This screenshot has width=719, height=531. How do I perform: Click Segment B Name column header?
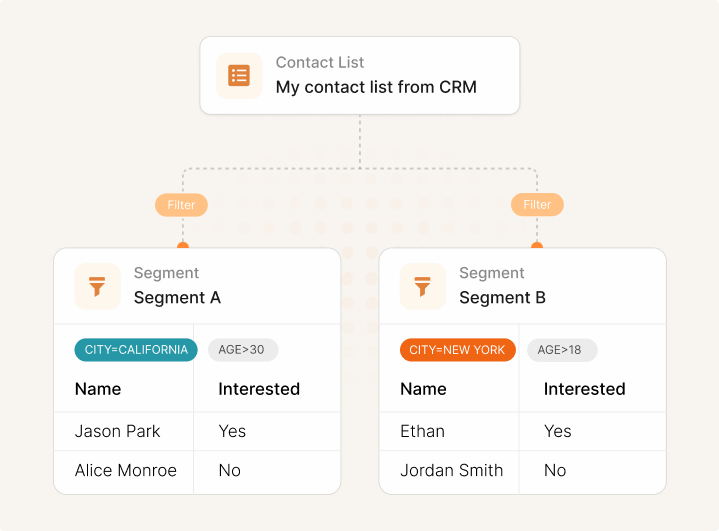(x=423, y=389)
